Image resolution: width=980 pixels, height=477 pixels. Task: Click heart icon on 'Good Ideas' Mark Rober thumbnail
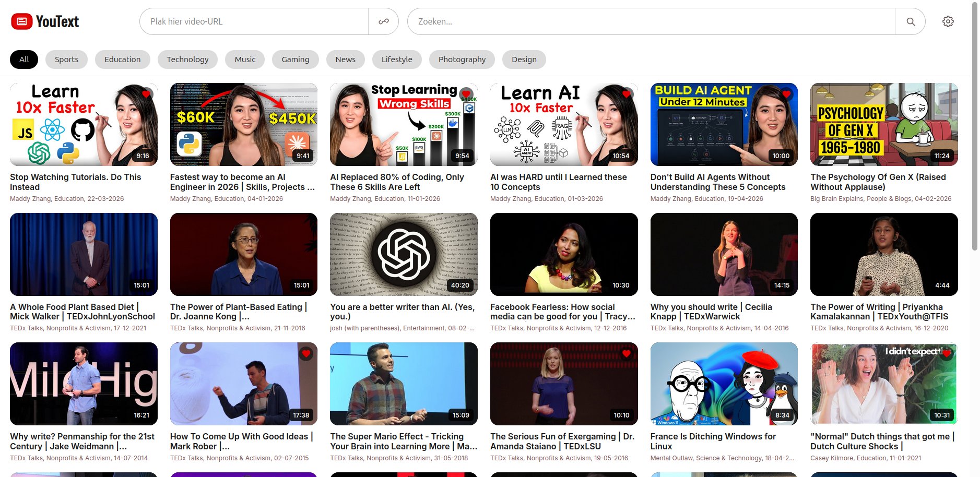(x=306, y=353)
